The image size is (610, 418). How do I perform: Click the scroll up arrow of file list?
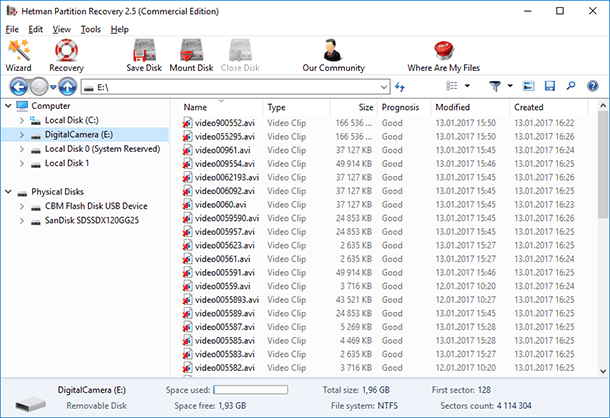click(x=603, y=105)
